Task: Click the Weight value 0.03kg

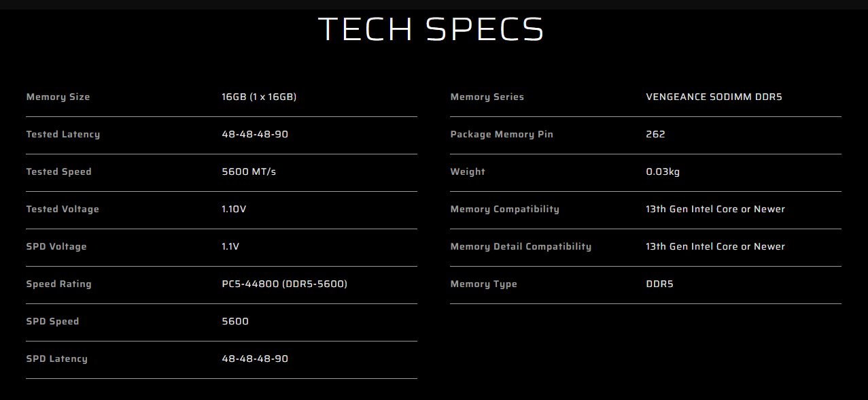Action: (663, 172)
